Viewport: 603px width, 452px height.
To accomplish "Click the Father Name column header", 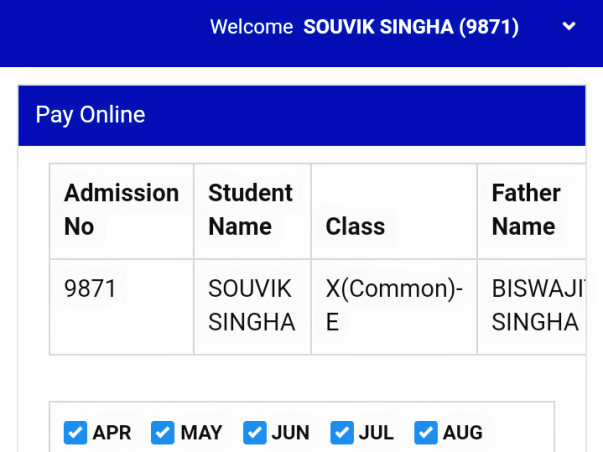I will 531,211.
